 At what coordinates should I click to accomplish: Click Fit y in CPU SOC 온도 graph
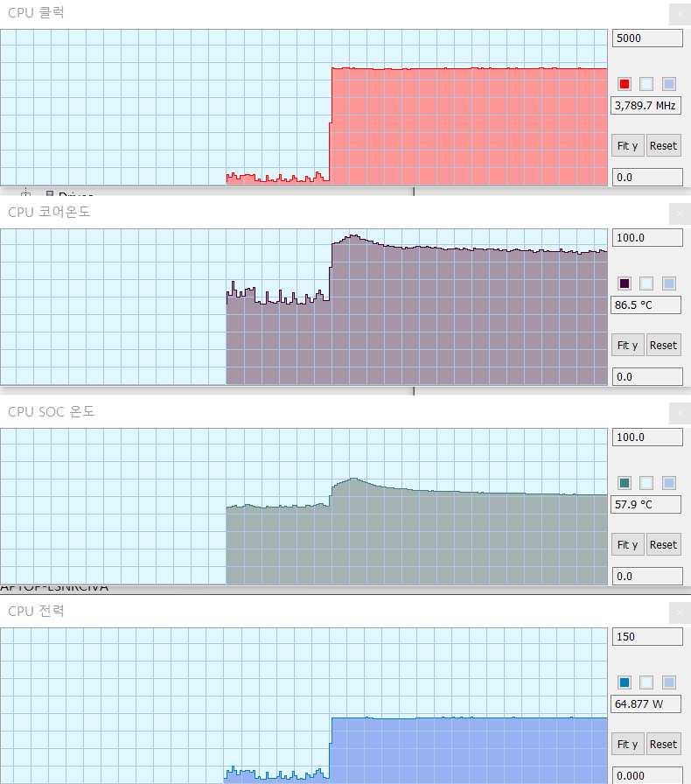pos(627,544)
